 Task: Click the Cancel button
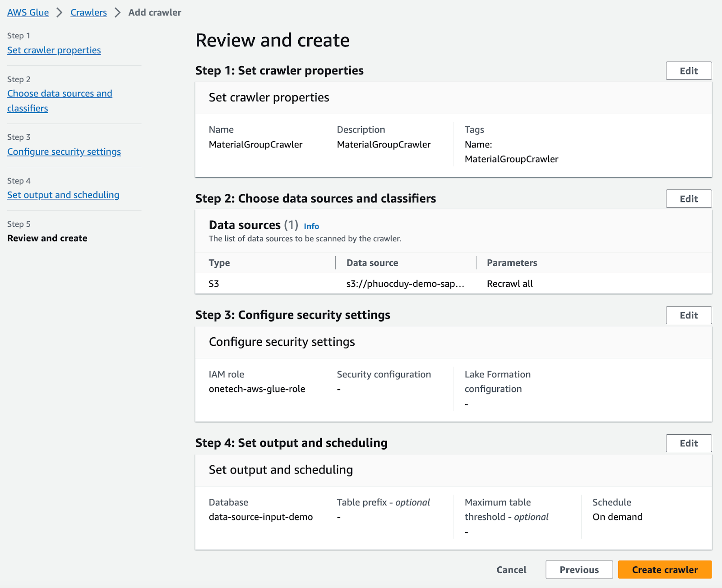click(x=511, y=570)
